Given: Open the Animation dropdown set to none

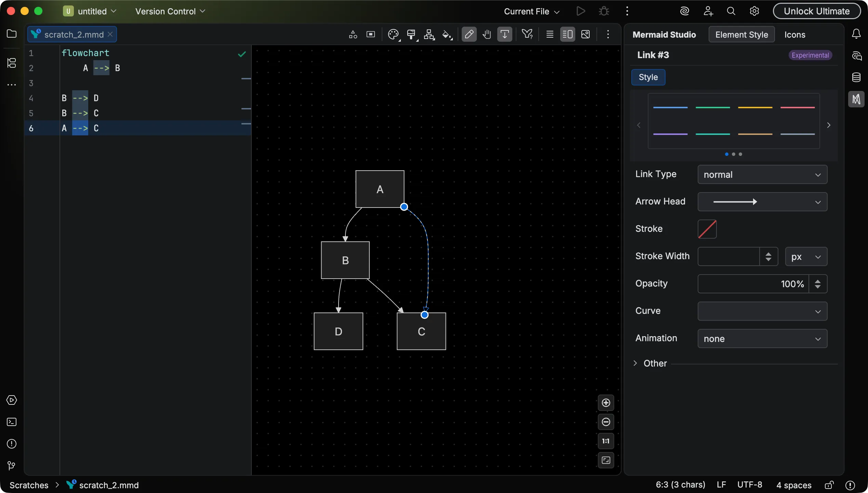Looking at the screenshot, I should [762, 339].
